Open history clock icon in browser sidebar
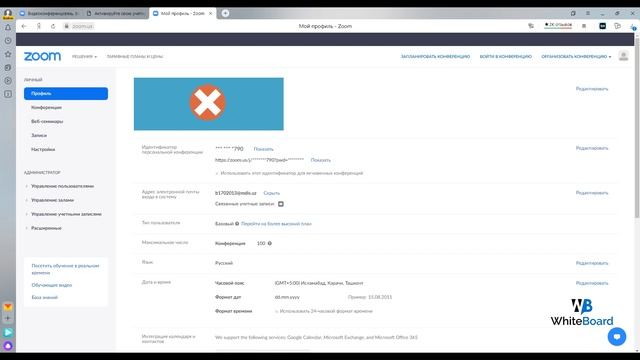The height and width of the screenshot is (360, 640). pos(8,41)
